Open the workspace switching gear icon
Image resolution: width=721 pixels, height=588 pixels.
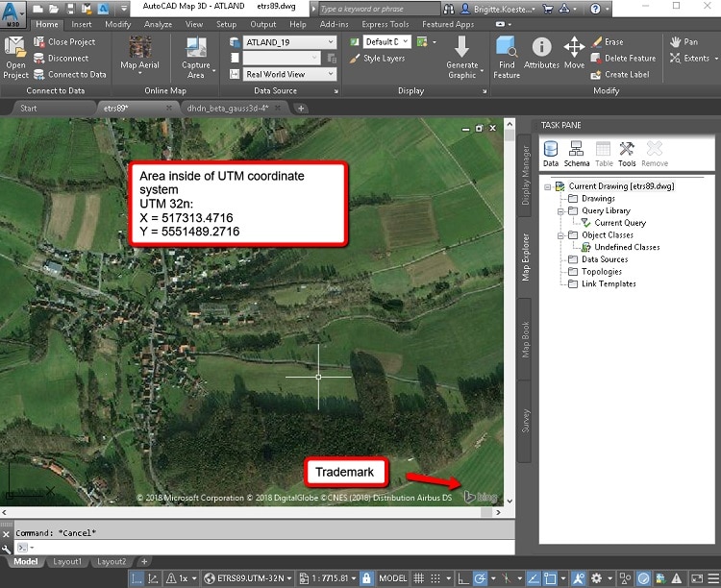pyautogui.click(x=596, y=577)
